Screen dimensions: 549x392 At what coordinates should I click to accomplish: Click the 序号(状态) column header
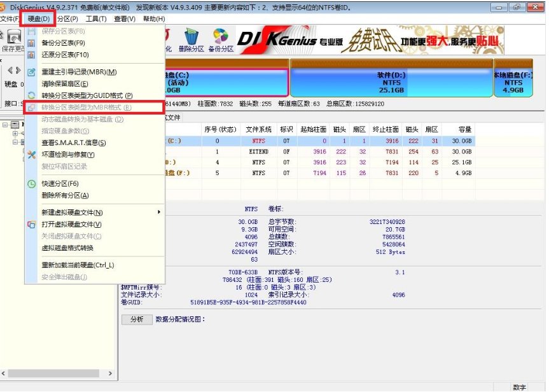pos(221,130)
